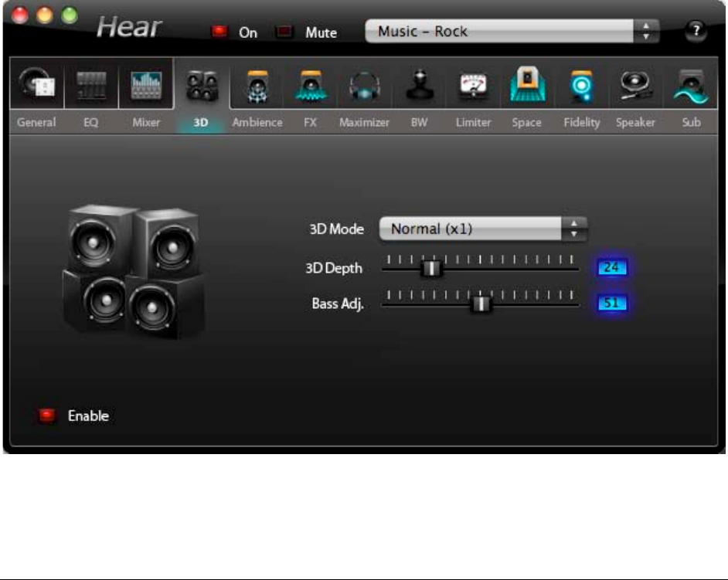Toggle the Enable 3D effect switch
728x580 pixels.
click(46, 415)
